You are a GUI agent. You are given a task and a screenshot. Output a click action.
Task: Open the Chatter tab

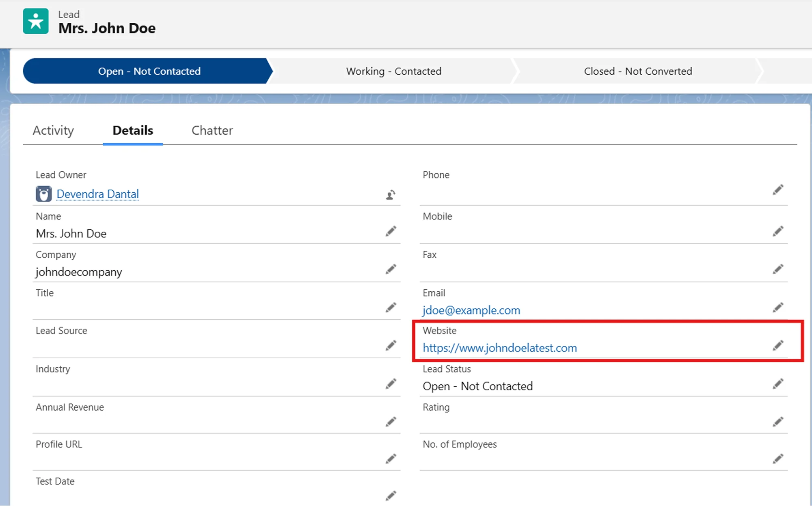coord(212,131)
